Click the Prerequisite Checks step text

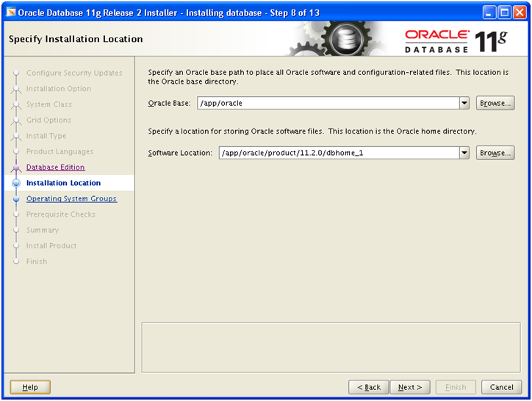click(61, 214)
